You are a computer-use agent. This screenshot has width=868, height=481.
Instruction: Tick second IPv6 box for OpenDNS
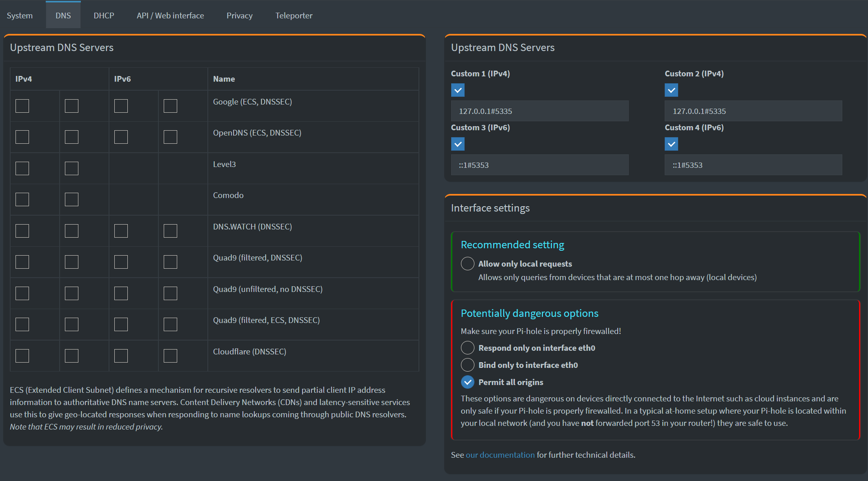[x=170, y=137]
